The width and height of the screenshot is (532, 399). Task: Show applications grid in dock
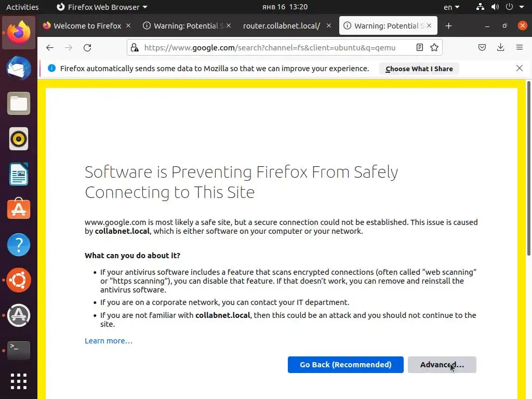[19, 381]
